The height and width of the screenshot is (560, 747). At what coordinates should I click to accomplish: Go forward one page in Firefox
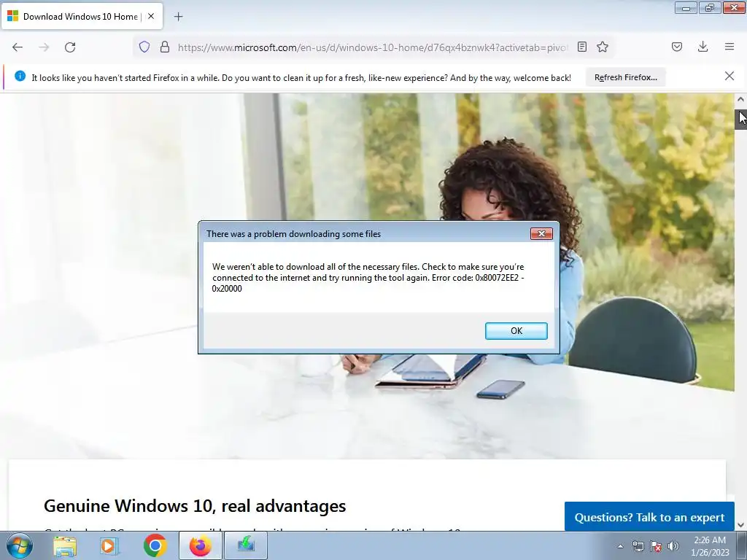(44, 47)
